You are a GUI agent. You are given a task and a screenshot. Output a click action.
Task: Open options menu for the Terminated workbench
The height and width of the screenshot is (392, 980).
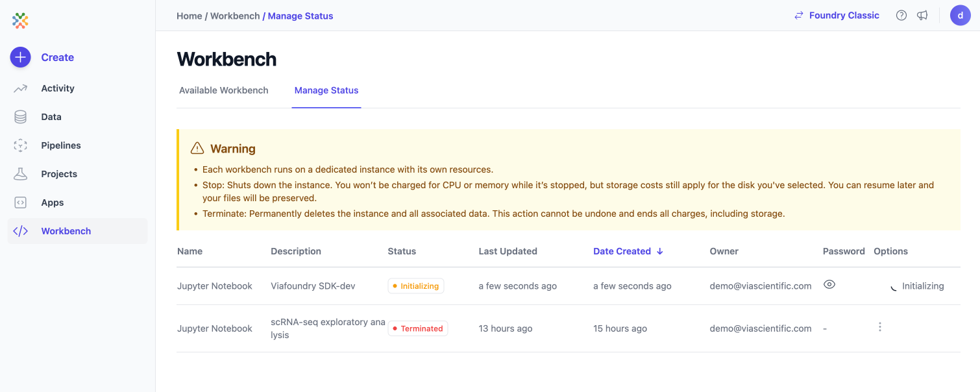click(879, 327)
